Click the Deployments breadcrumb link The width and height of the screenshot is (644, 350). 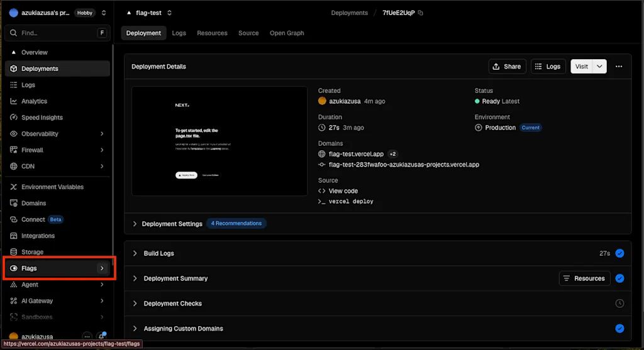pyautogui.click(x=350, y=13)
